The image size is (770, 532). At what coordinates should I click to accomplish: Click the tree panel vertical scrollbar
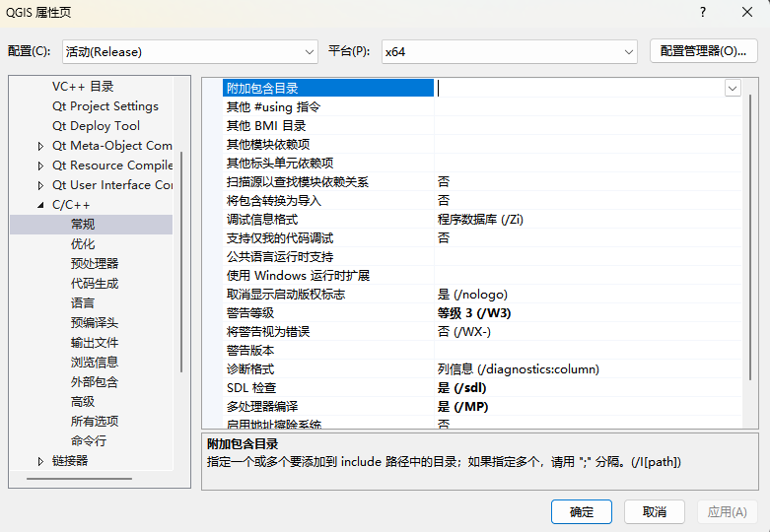(x=181, y=262)
